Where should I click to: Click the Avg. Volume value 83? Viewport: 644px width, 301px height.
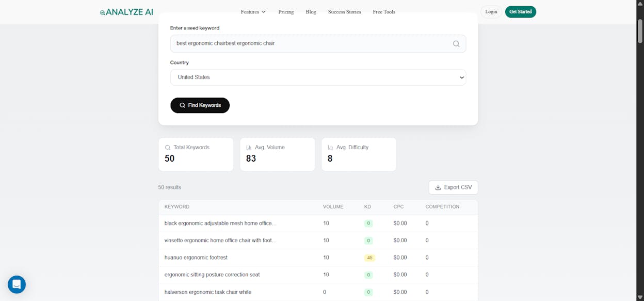[x=251, y=159]
